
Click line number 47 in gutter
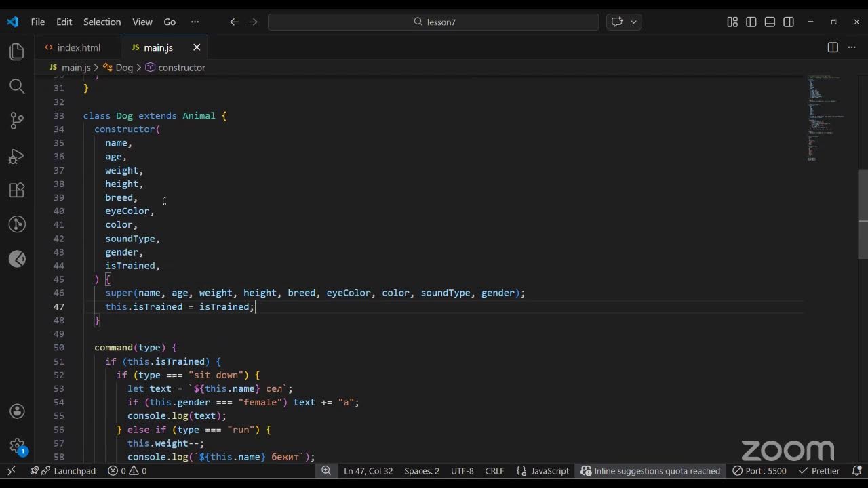(x=58, y=307)
